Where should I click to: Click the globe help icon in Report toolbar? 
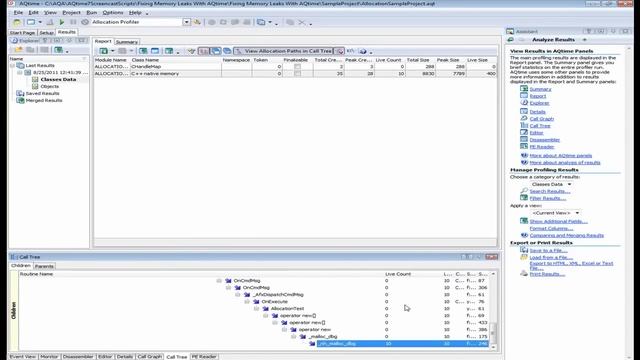pyautogui.click(x=362, y=51)
